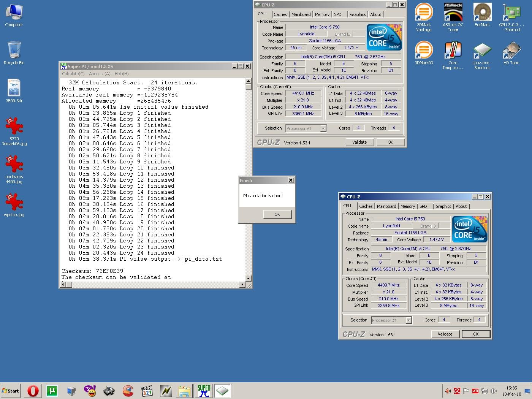Launch Opera from the taskbar
532x399 pixels.
click(33, 391)
